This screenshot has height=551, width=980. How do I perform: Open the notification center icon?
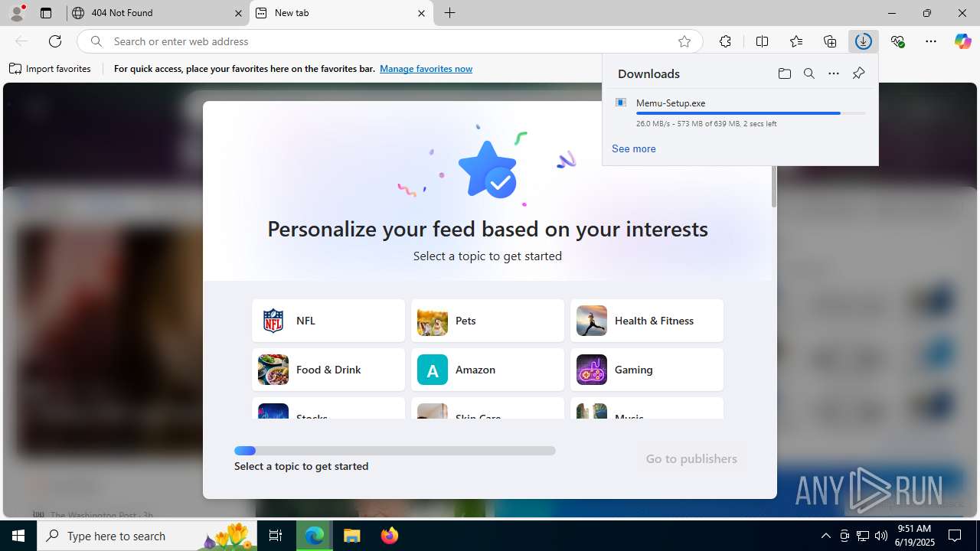[x=955, y=536]
